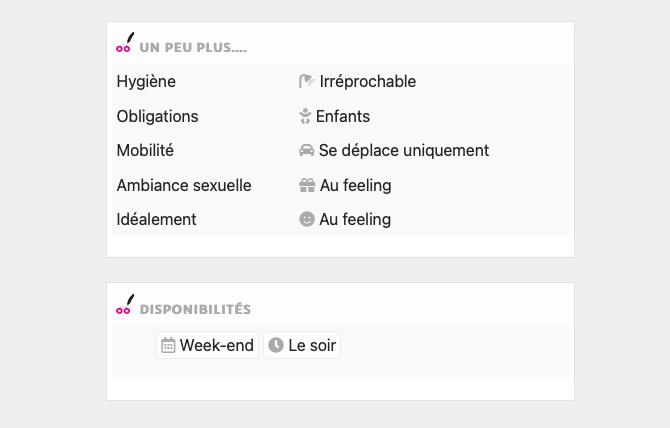Click the Se déplace uniquement text

point(404,151)
